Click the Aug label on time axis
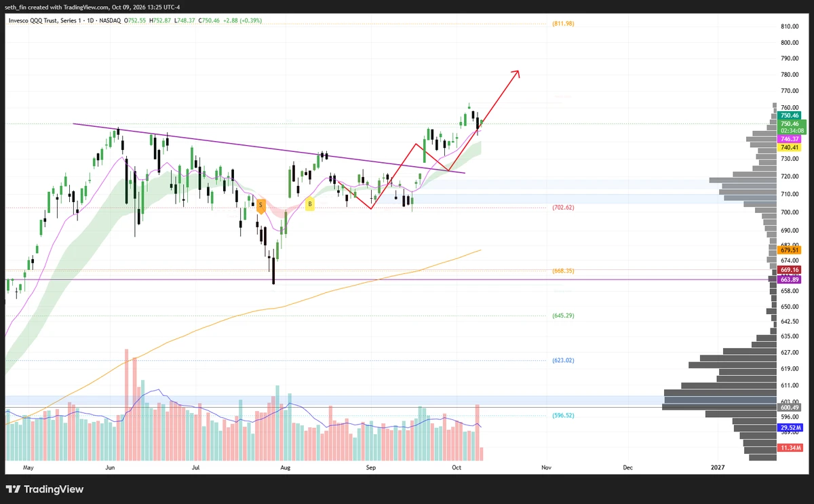The width and height of the screenshot is (814, 504). pos(286,467)
